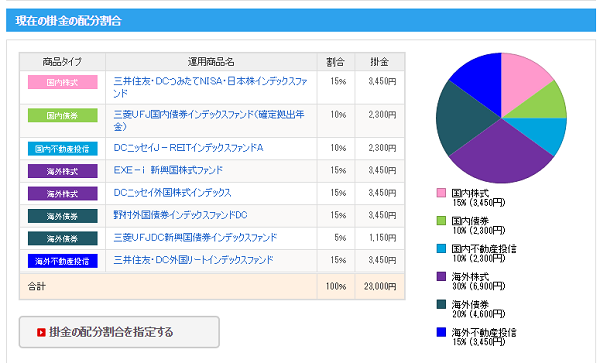The height and width of the screenshot is (363, 600).
Task: Open 三井住友・DC外国リートインデックスファンド link
Action: coord(193,260)
